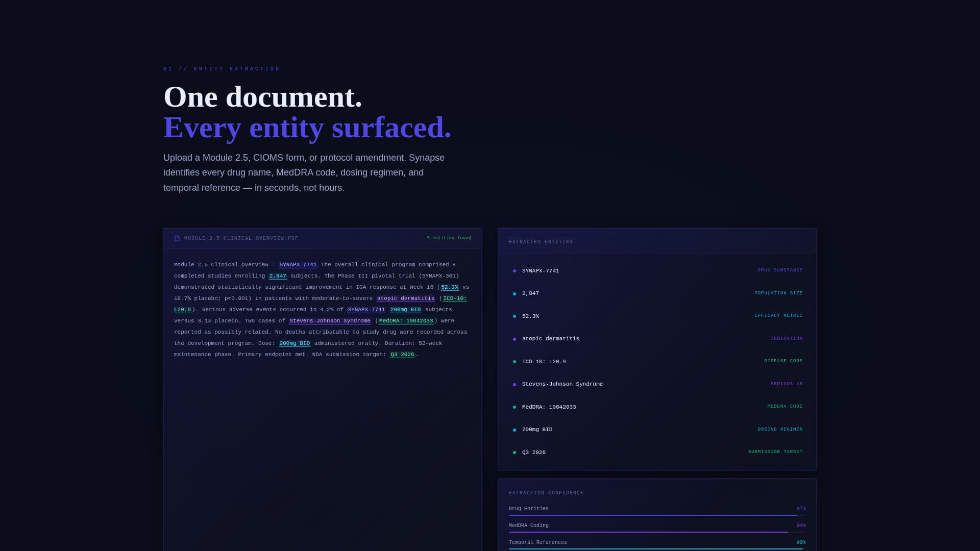Click the PDF file icon beside MODULE_2.5_CLINICAL_OVERVIEW.PDF
The width and height of the screenshot is (980, 551).
[x=177, y=238]
